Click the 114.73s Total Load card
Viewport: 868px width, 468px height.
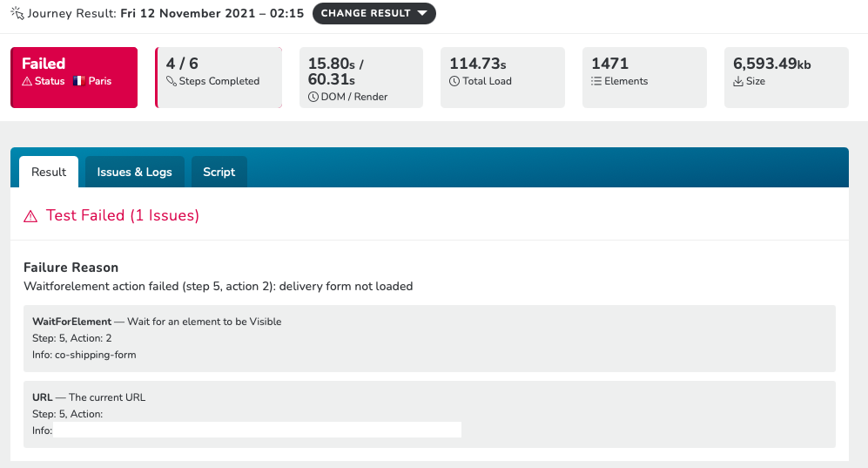click(x=502, y=78)
